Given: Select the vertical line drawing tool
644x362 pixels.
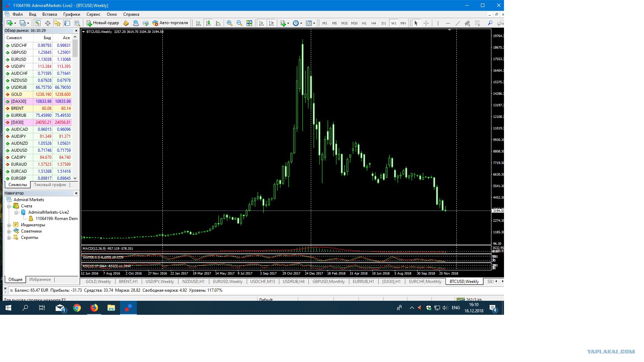Looking at the screenshot, I should click(x=438, y=23).
